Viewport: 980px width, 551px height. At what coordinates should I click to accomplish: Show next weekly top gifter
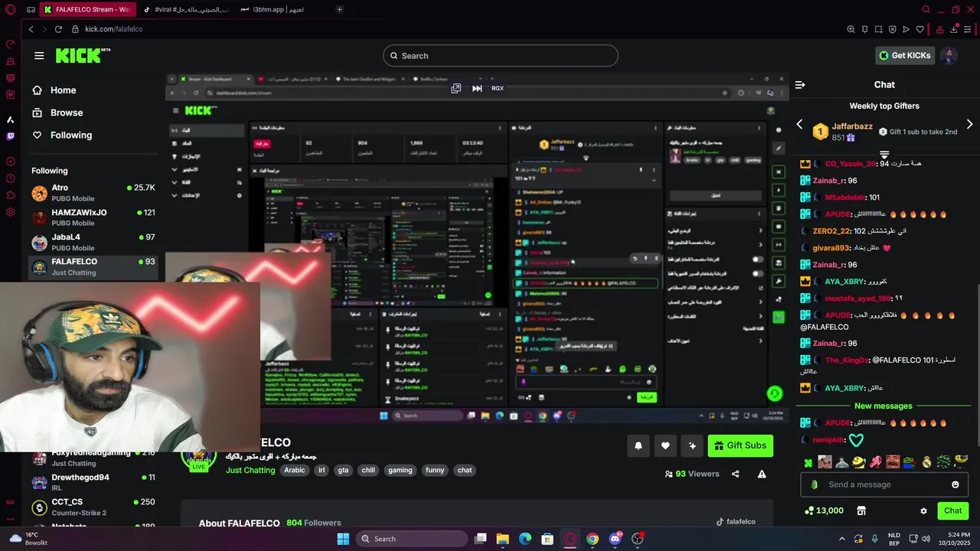969,124
